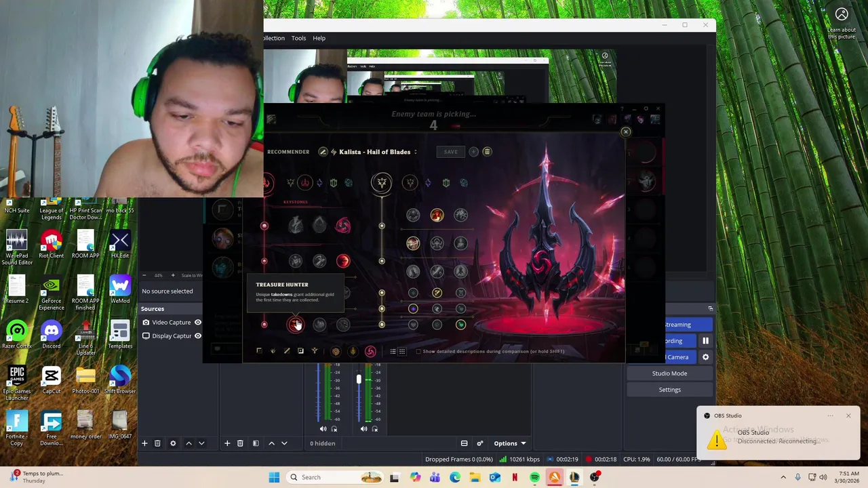Select the Inspiration path in secondary tree
The image size is (868, 488).
click(464, 183)
